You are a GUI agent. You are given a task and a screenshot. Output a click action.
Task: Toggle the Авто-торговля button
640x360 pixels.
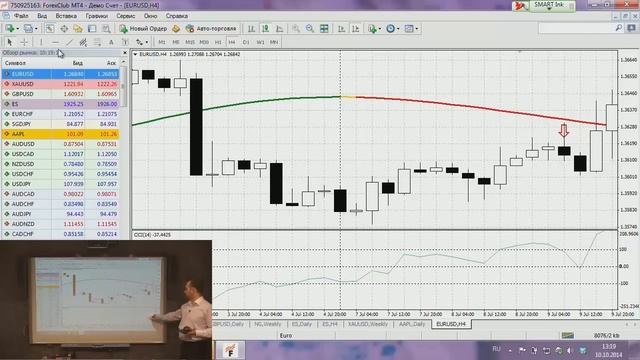(x=211, y=29)
